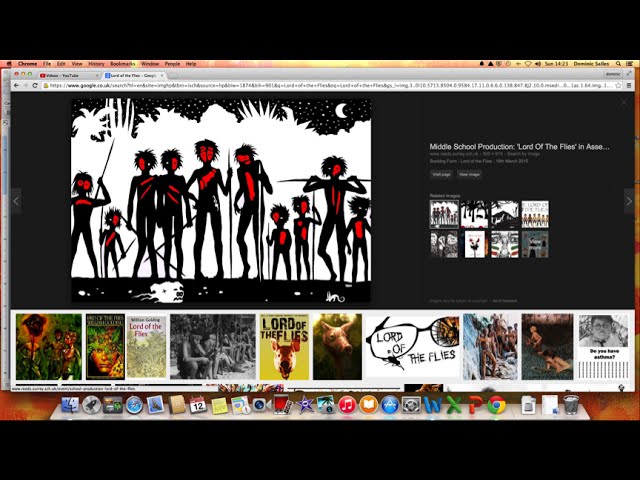Open the Middle School Production title link
This screenshot has height=480, width=640.
[519, 147]
